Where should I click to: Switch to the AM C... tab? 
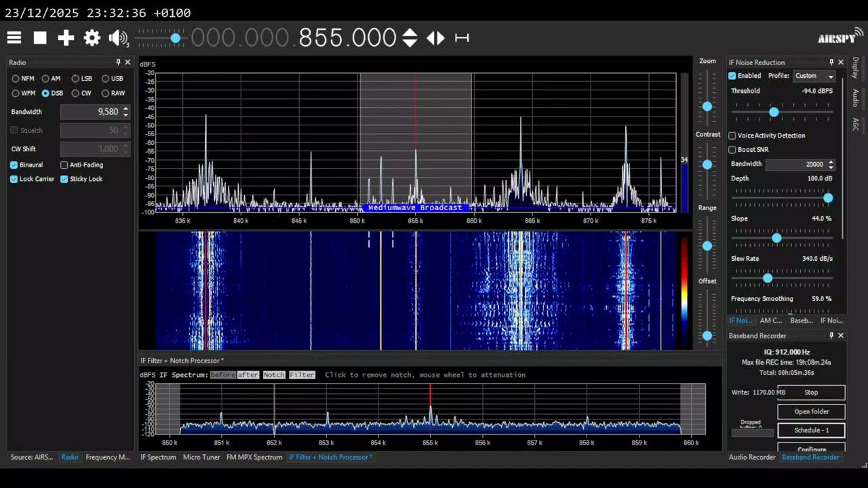pyautogui.click(x=771, y=321)
